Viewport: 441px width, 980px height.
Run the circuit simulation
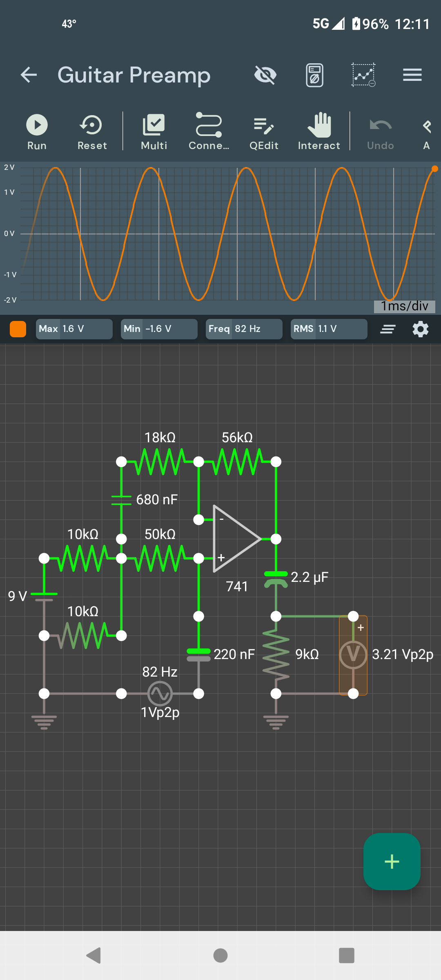click(x=37, y=131)
